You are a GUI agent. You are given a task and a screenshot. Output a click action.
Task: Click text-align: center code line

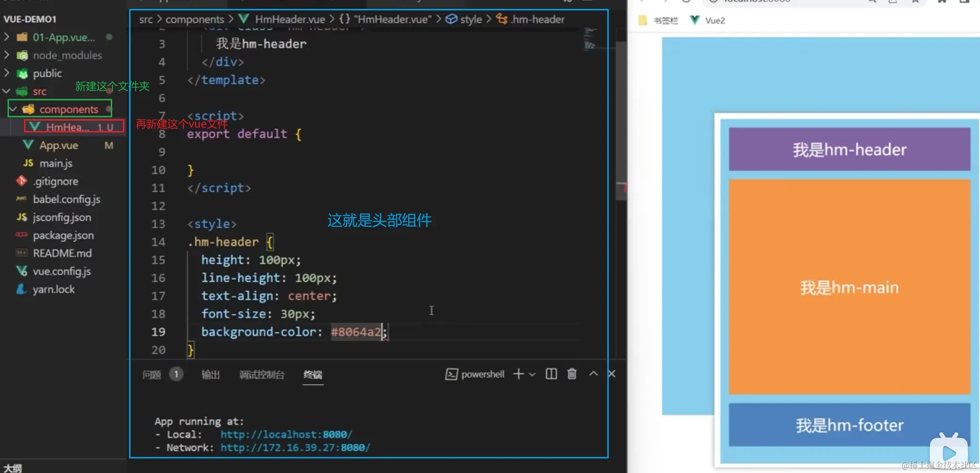tap(269, 296)
